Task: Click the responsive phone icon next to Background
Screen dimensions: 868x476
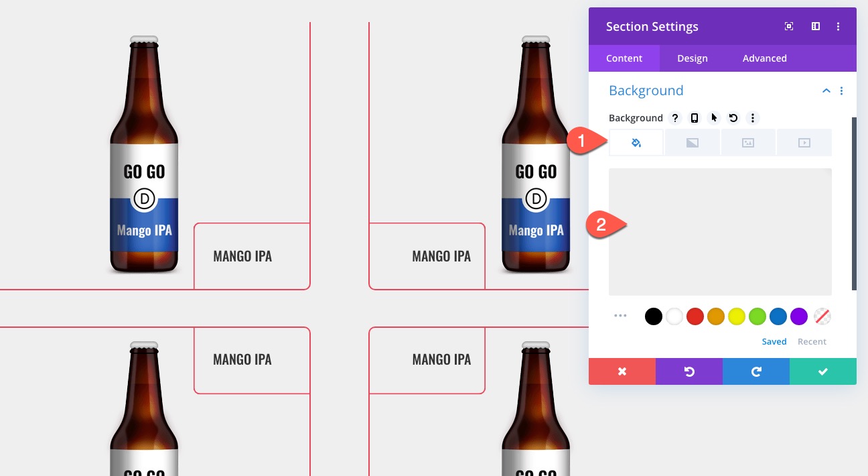Action: [695, 118]
